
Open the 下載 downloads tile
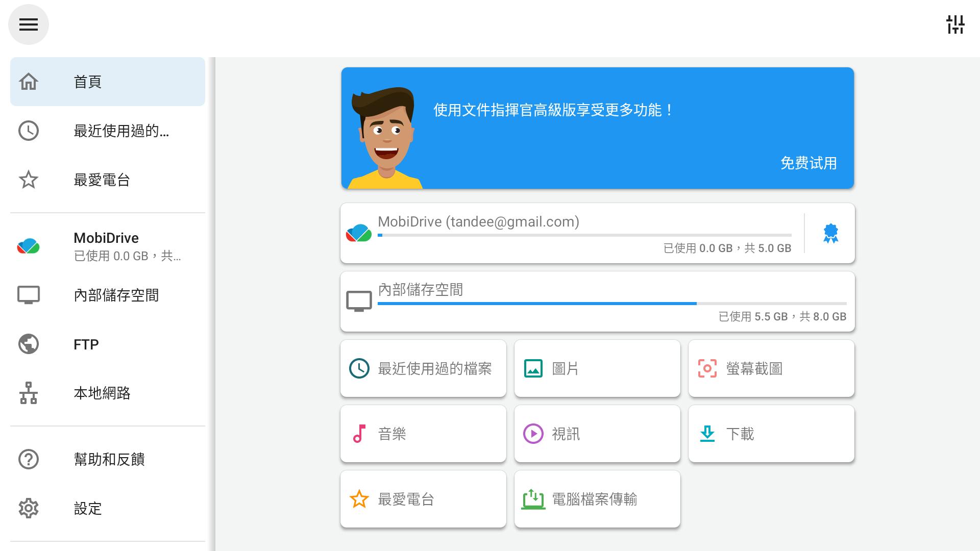(771, 434)
